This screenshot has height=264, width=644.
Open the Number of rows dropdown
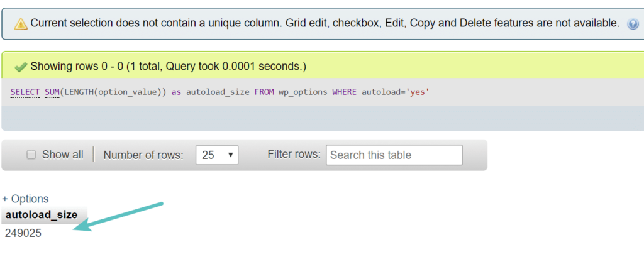tap(217, 155)
